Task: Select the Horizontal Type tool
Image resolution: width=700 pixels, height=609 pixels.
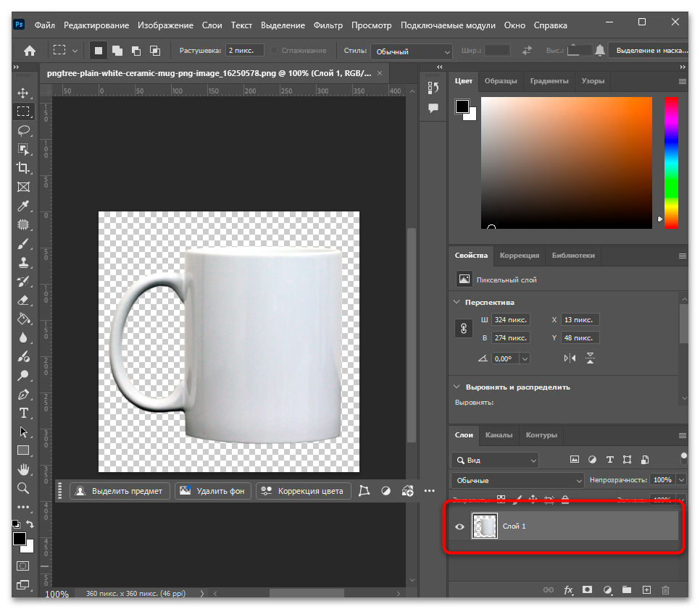Action: [23, 413]
